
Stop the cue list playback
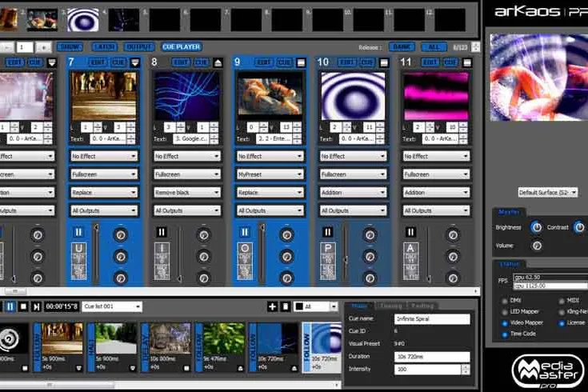[23, 306]
